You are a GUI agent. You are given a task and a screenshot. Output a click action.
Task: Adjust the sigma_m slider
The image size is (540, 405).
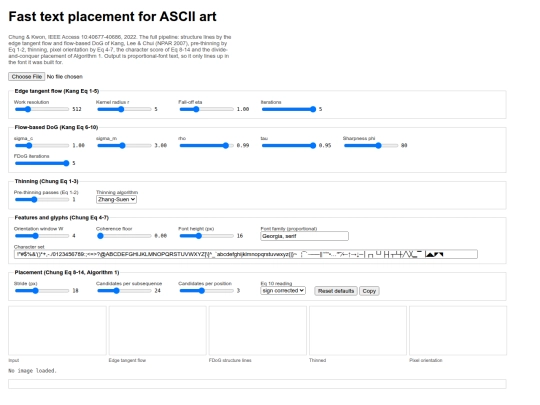pos(124,145)
